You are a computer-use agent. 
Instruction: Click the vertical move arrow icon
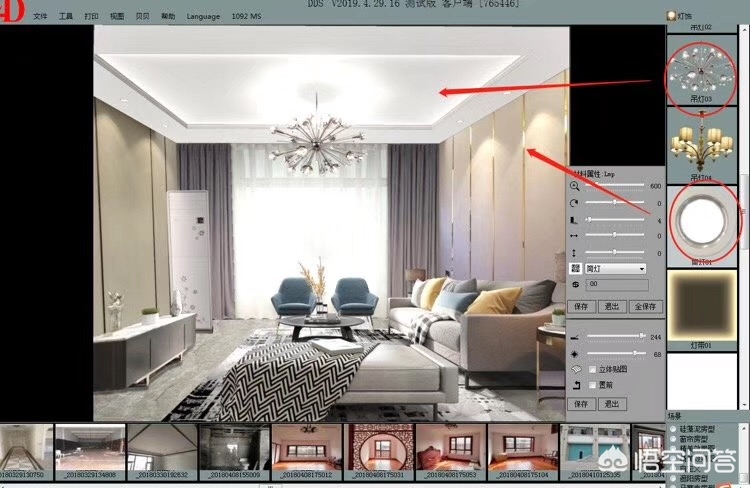(575, 252)
